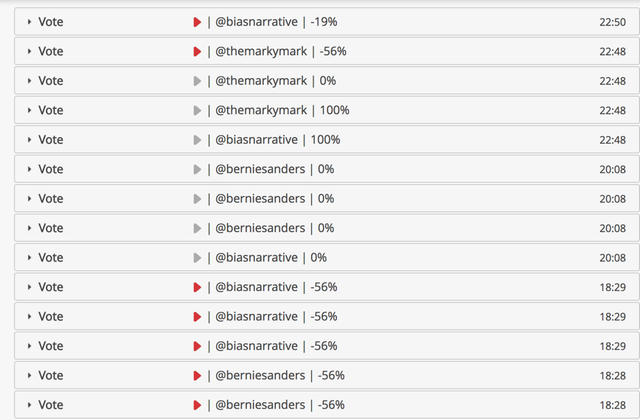
Task: Click the 22:50 timestamp
Action: point(612,22)
